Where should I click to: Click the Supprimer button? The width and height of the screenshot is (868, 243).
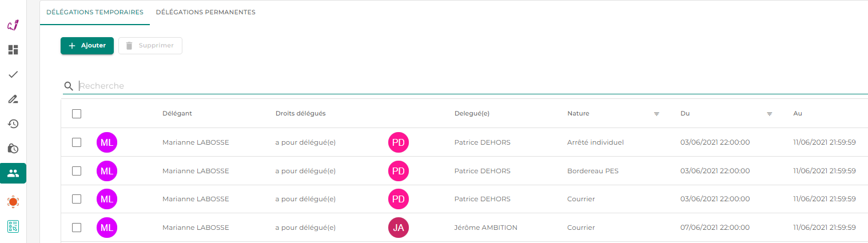(150, 46)
